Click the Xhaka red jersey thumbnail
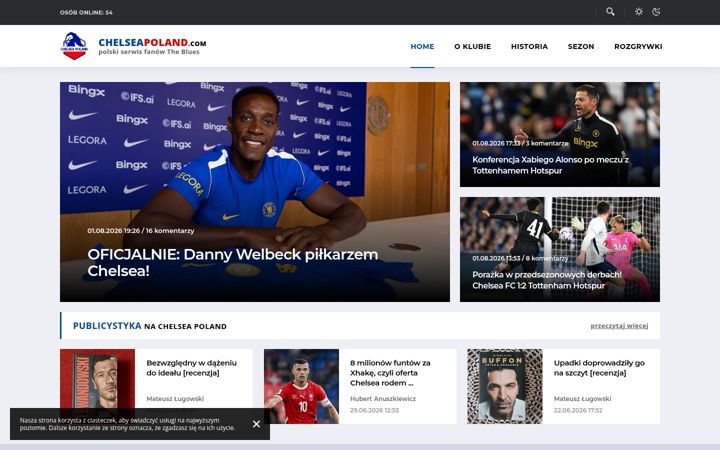Viewport: 720px width, 450px height. click(301, 386)
